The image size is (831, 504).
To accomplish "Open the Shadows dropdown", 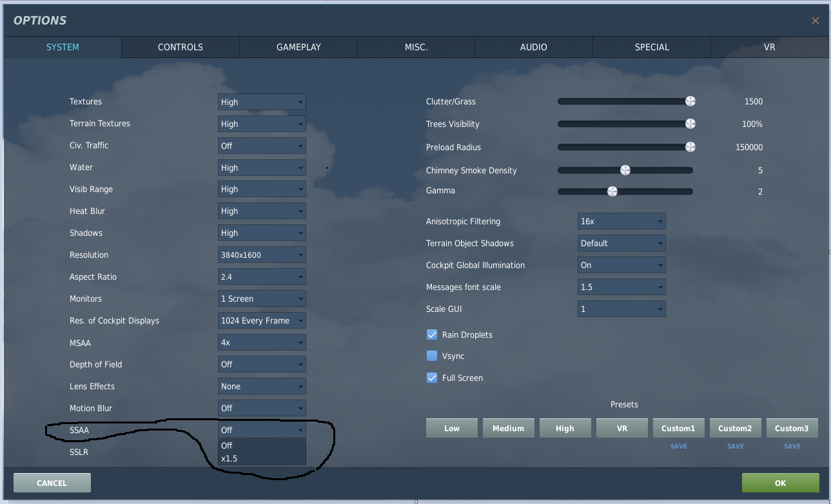I will pyautogui.click(x=262, y=233).
